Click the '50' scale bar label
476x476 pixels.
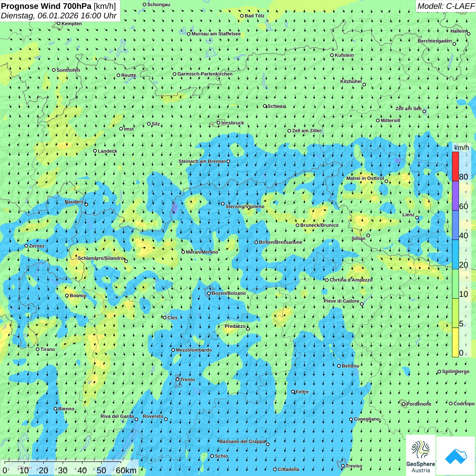[x=101, y=470]
